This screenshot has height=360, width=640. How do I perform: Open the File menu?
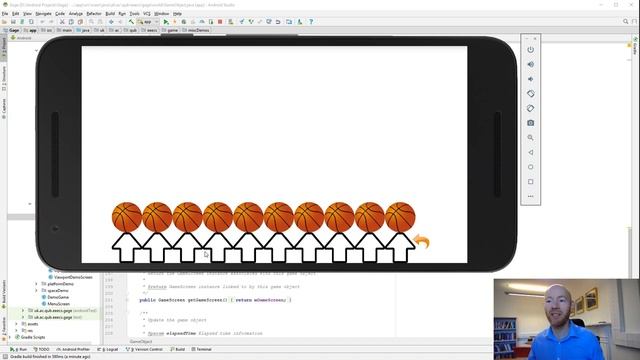5,13
